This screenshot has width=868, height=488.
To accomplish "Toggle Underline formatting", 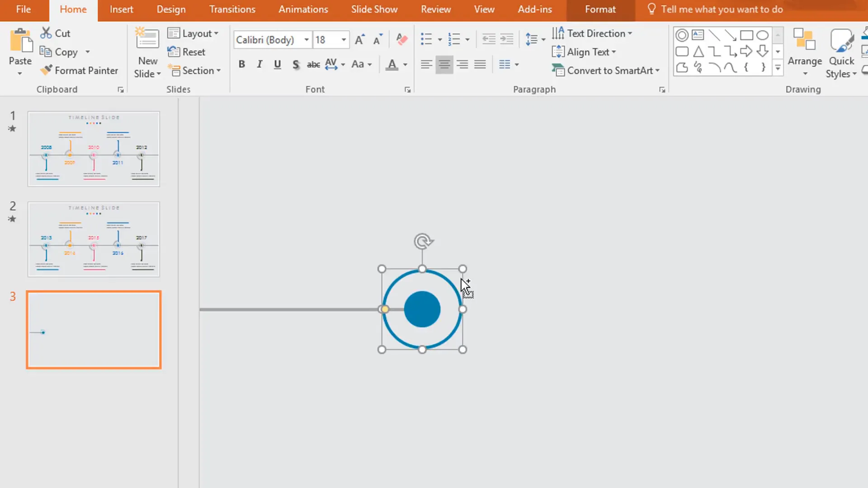I will pyautogui.click(x=278, y=65).
